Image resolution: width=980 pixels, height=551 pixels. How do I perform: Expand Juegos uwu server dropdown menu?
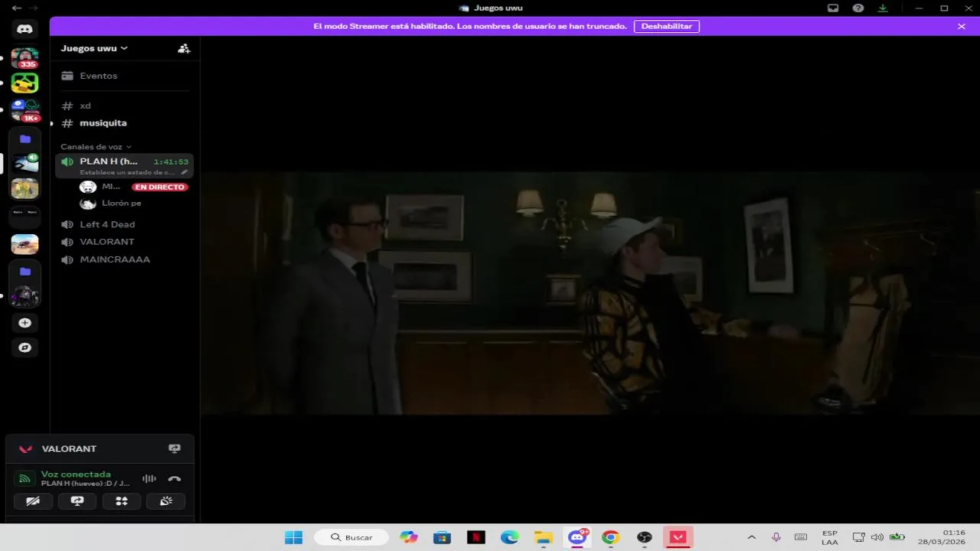(94, 48)
